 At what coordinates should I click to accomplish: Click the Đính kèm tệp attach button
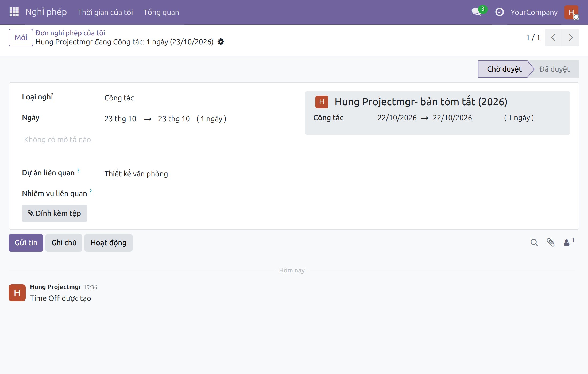pyautogui.click(x=55, y=213)
